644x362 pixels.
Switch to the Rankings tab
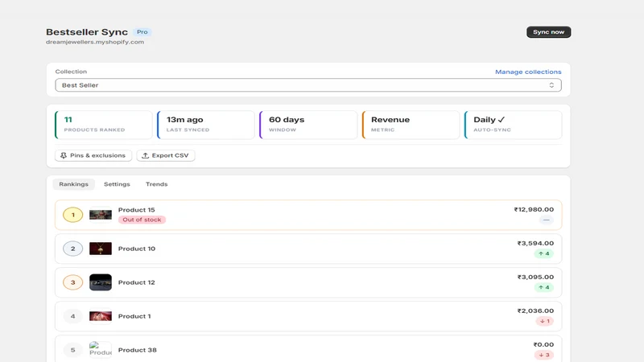click(73, 184)
